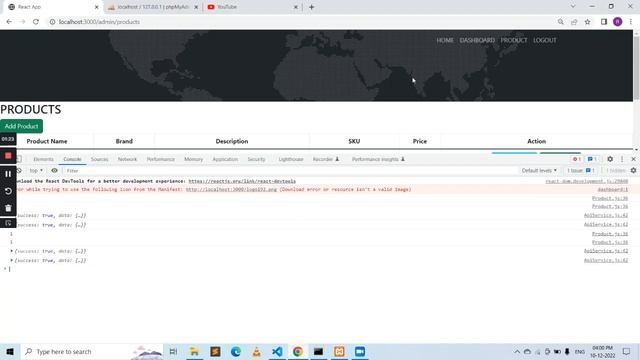640x360 pixels.
Task: Click the red error count badge
Action: pos(576,159)
